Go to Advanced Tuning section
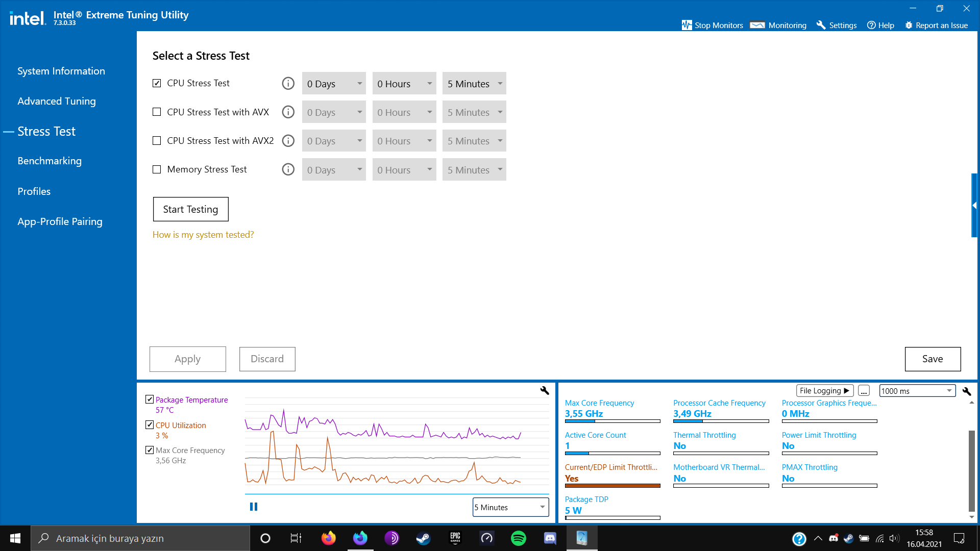This screenshot has width=980, height=551. (57, 101)
